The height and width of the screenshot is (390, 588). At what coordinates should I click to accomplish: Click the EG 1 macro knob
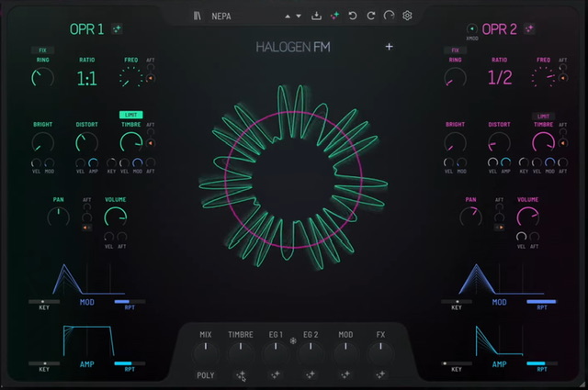(276, 353)
